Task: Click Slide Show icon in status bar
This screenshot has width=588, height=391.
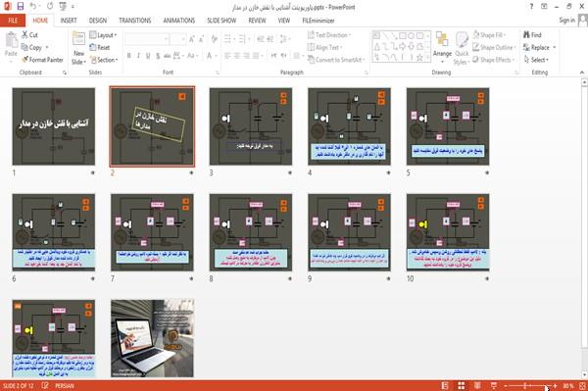Action: [x=494, y=385]
